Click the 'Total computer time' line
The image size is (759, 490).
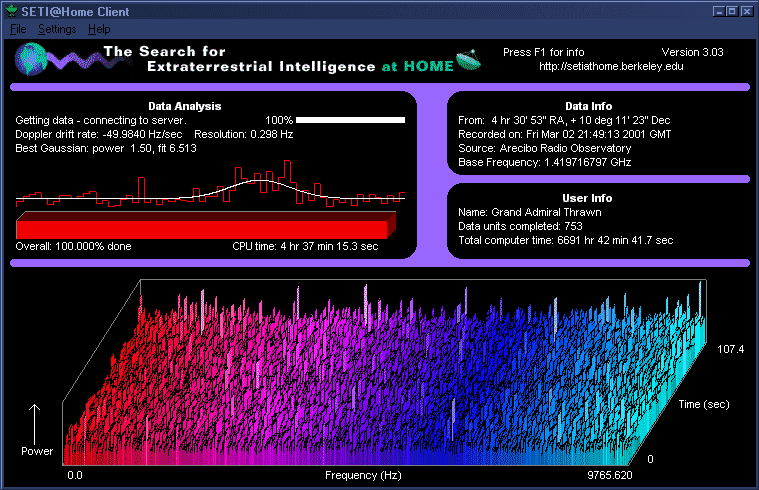click(565, 240)
